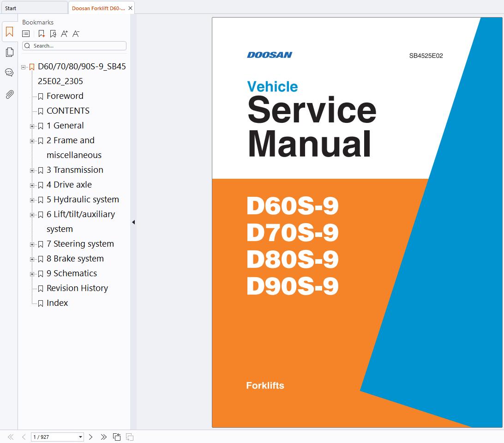Click the previous view icon in navigation bar
The width and height of the screenshot is (504, 443).
point(117,437)
